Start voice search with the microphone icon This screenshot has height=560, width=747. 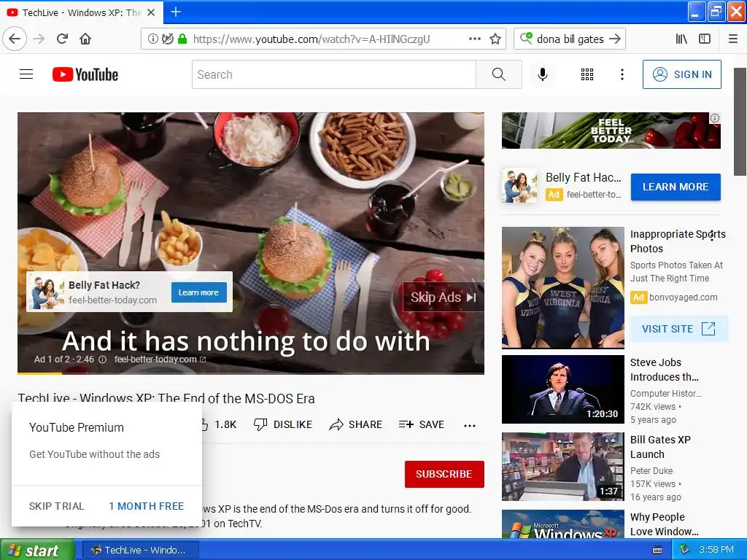pos(542,74)
